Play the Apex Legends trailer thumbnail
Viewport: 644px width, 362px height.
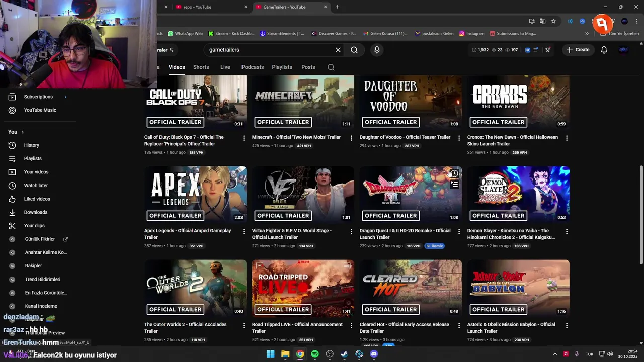(195, 195)
